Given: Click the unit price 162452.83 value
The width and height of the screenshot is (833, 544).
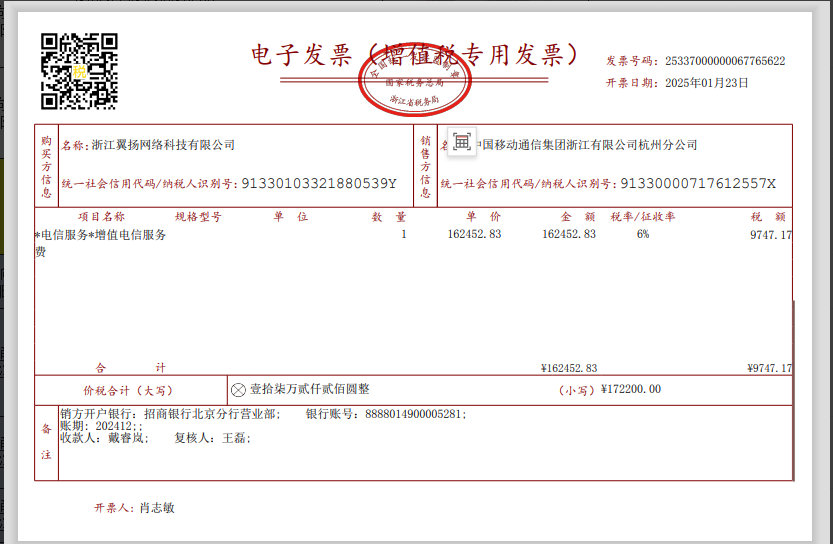Looking at the screenshot, I should (x=474, y=234).
